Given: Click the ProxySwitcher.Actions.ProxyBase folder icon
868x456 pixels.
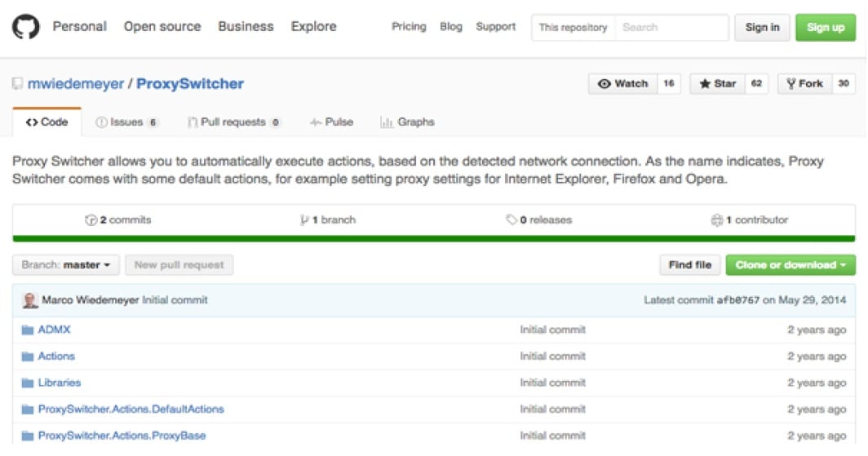Looking at the screenshot, I should [x=28, y=436].
